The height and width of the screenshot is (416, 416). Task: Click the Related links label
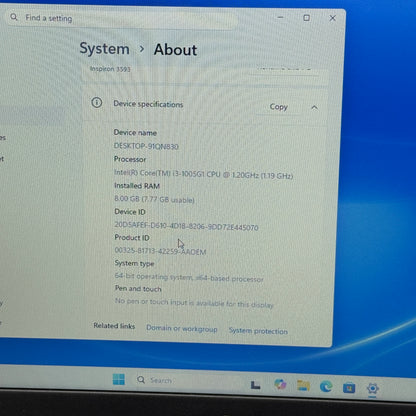pos(114,326)
